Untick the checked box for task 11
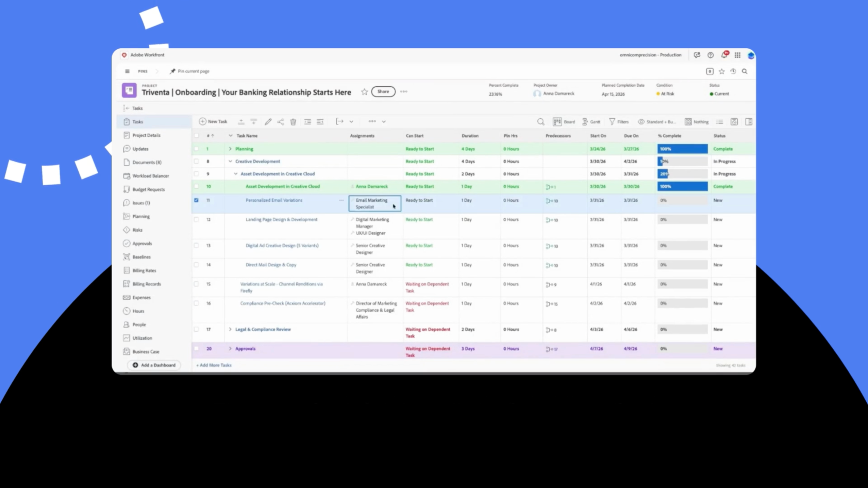 click(x=196, y=200)
